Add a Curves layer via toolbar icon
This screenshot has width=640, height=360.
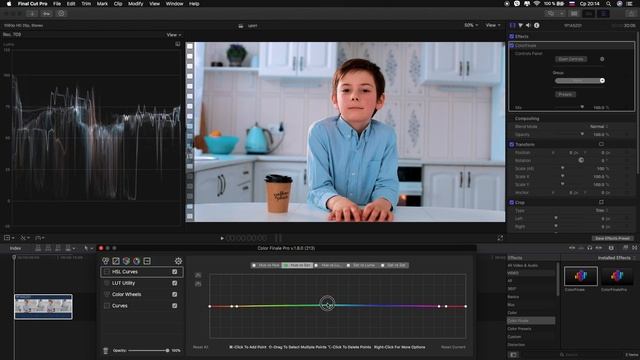point(116,261)
